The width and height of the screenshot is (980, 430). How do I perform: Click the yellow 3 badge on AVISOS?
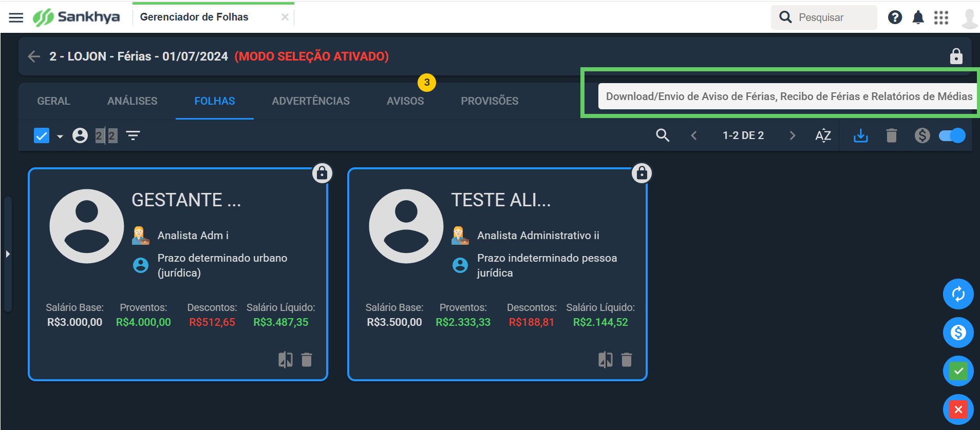(x=427, y=82)
